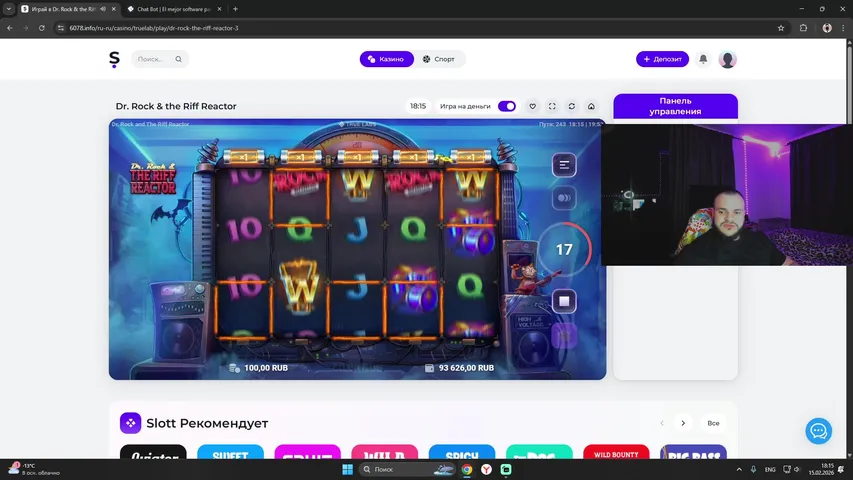Click the 'Все' link in recommendations
The height and width of the screenshot is (480, 853).
(713, 423)
